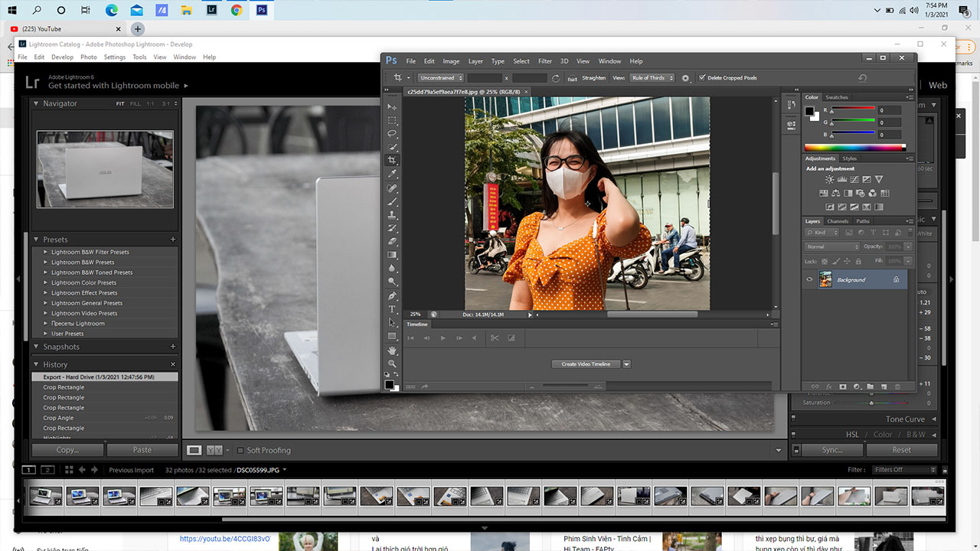Click the color spectrum ramp in Color panel
The image size is (980, 551).
(854, 147)
